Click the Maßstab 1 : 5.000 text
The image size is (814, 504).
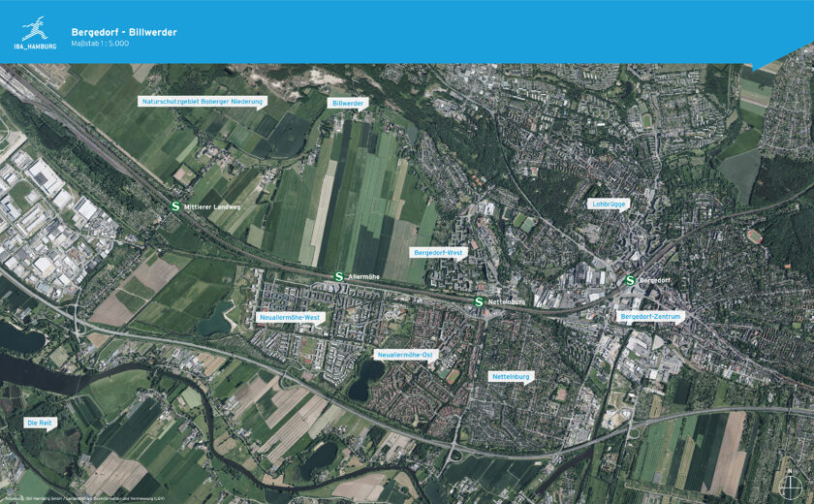[x=100, y=44]
